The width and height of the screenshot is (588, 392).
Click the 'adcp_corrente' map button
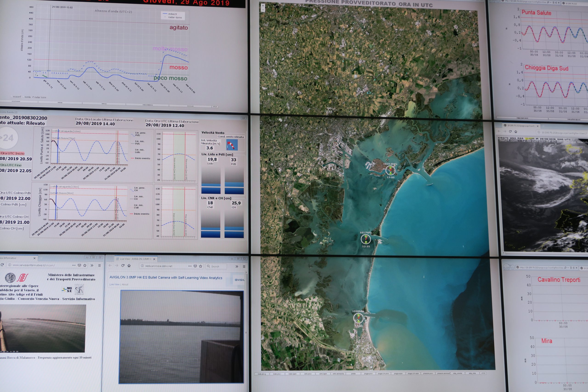coord(458,373)
